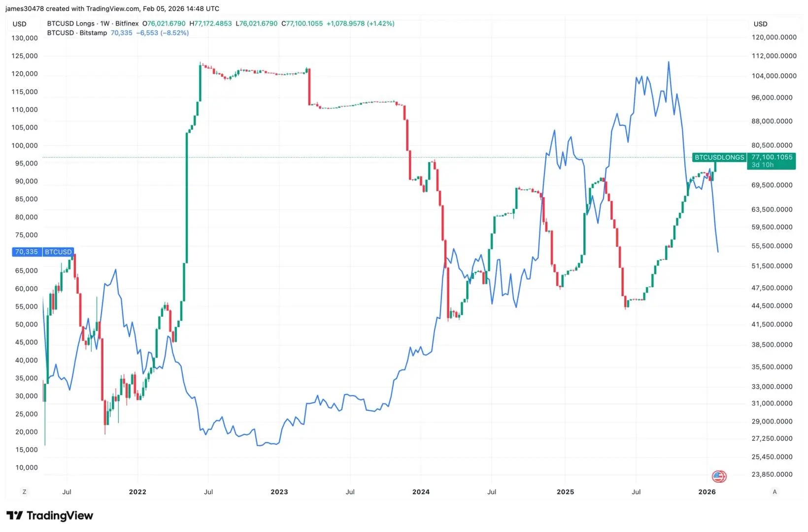Click the TradingView logo
Image resolution: width=808 pixels, height=532 pixels.
[50, 515]
